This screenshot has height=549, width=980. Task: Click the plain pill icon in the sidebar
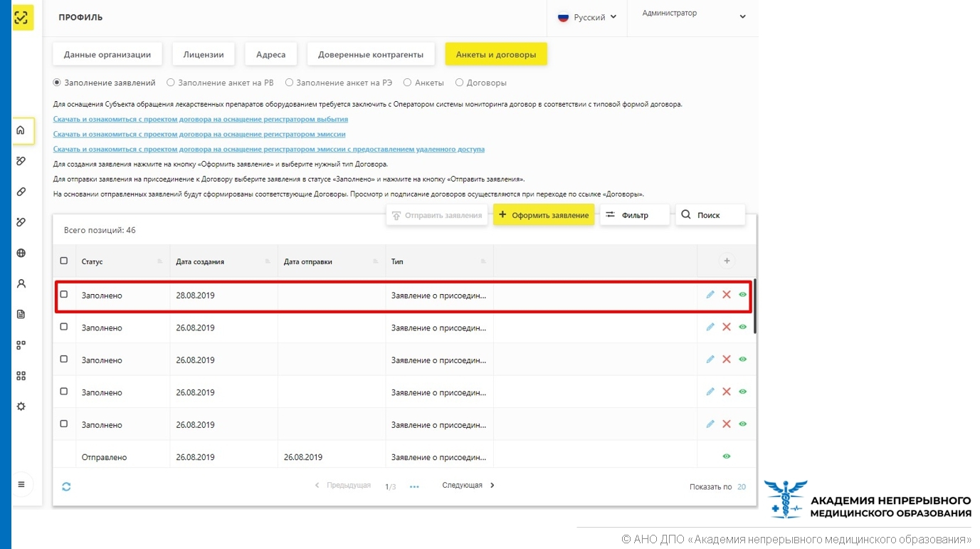[x=21, y=192]
